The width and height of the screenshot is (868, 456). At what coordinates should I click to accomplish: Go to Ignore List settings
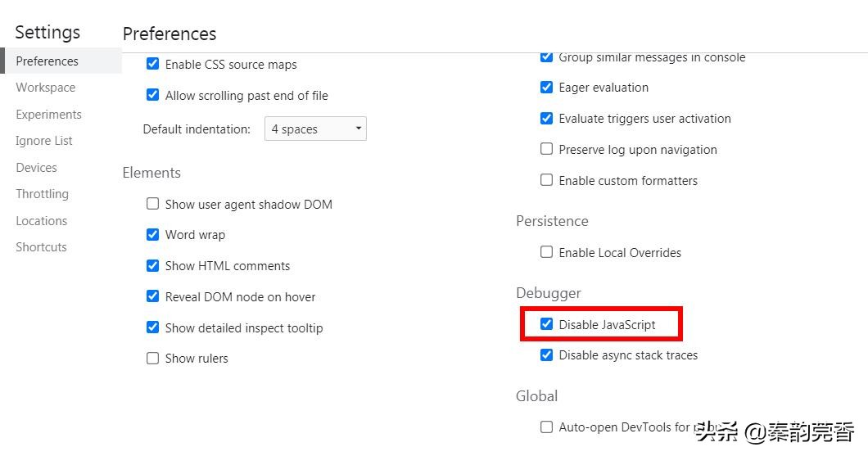click(x=44, y=141)
